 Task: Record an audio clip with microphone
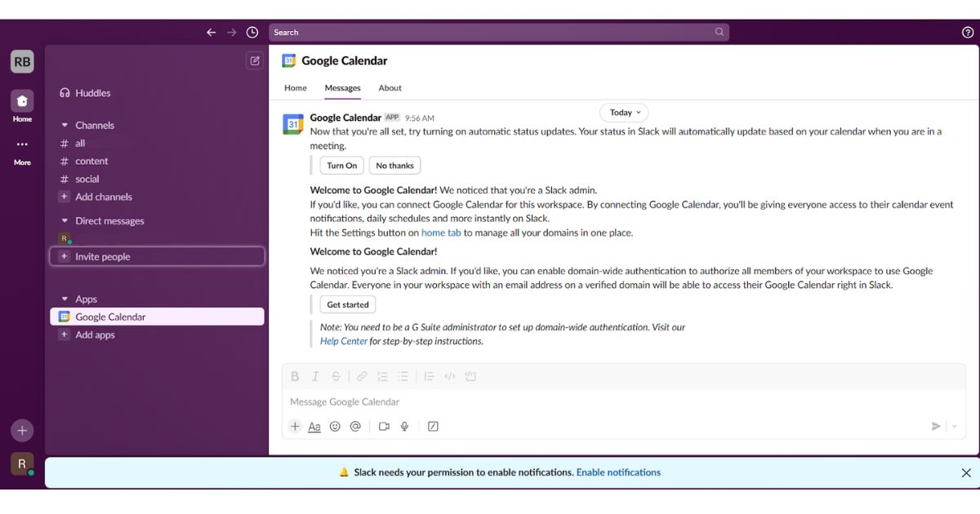point(404,426)
